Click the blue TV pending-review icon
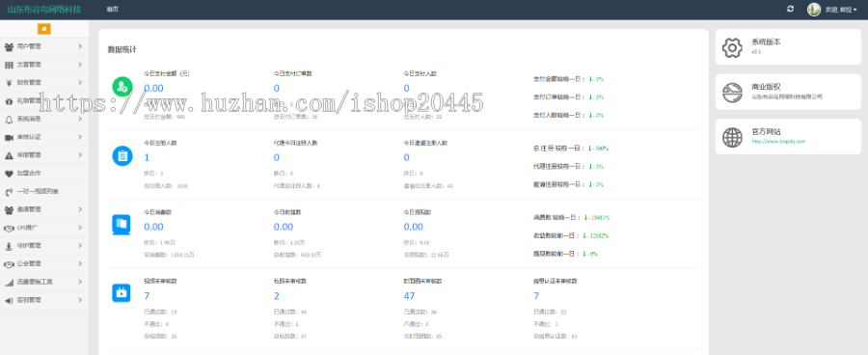 point(122,292)
